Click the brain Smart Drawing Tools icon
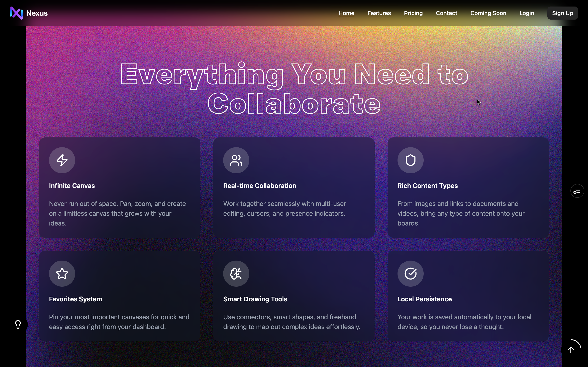 coord(236,274)
